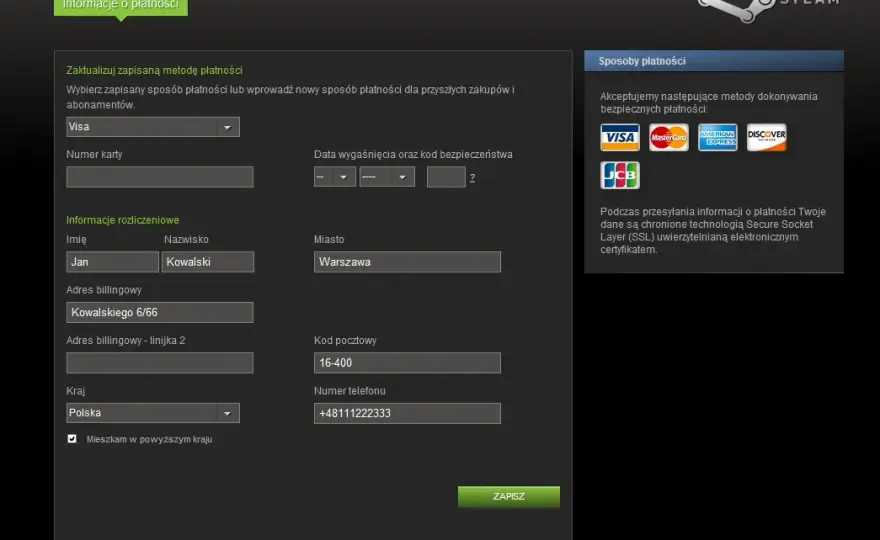Click the empty 'Adres billingowy - linijka 2' field
880x540 pixels.
[160, 363]
